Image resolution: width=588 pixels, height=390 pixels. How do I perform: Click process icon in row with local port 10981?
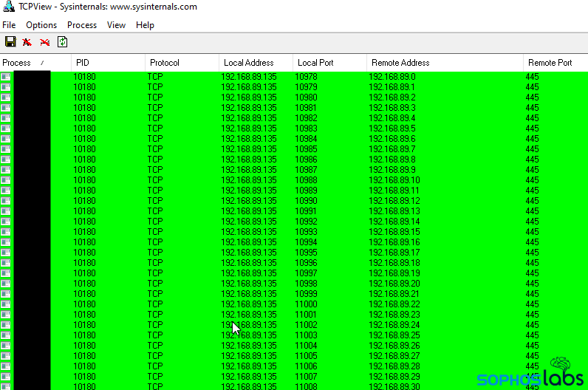6,108
